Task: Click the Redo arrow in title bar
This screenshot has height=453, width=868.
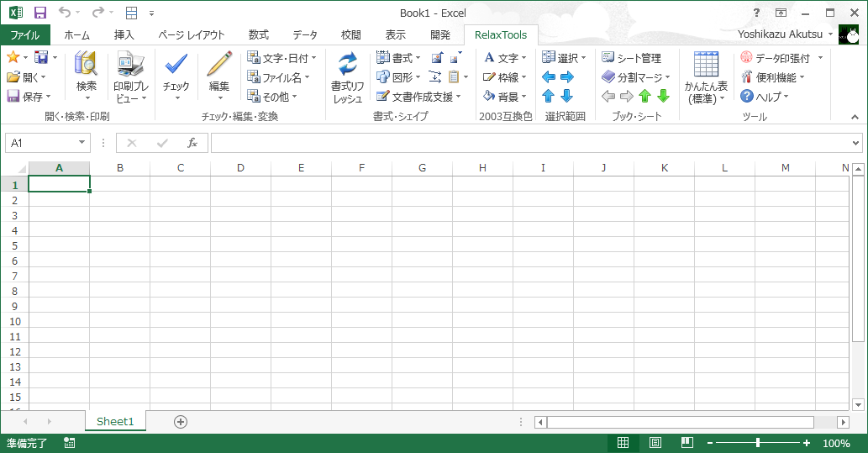Action: pos(98,12)
